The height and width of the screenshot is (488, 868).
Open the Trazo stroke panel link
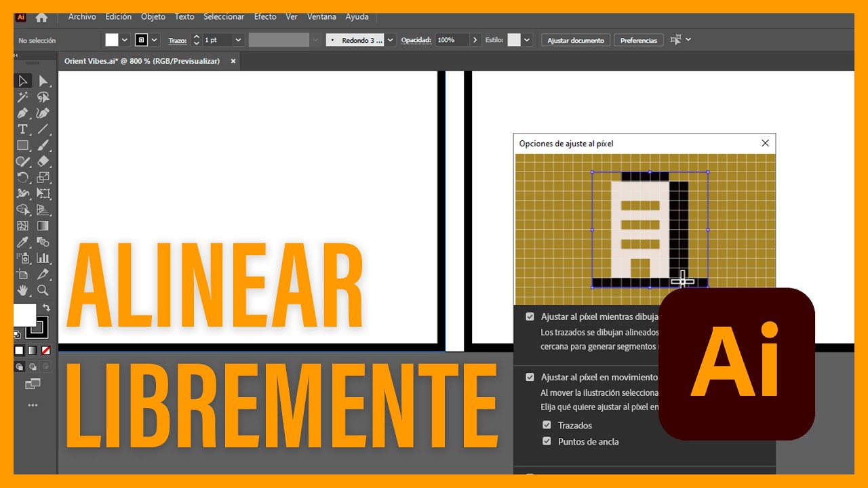(178, 41)
